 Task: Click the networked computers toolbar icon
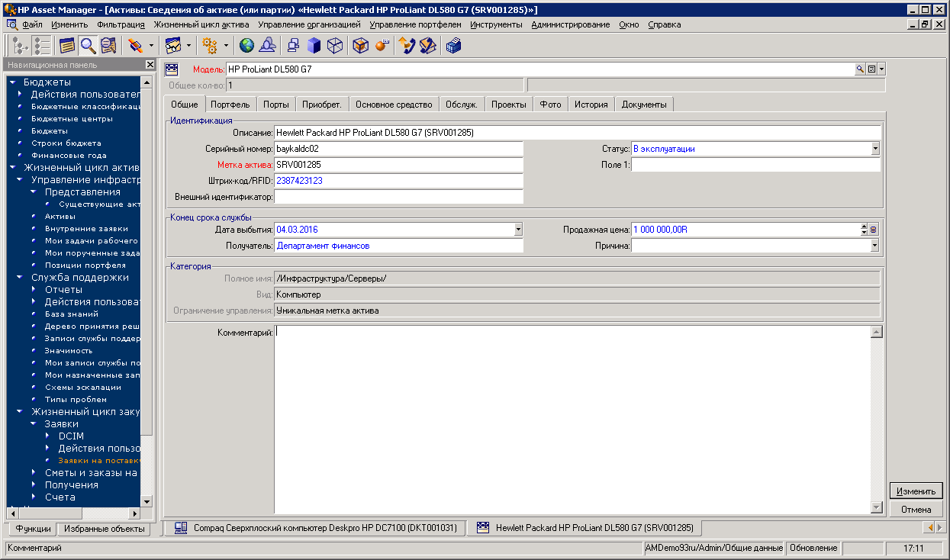(294, 46)
